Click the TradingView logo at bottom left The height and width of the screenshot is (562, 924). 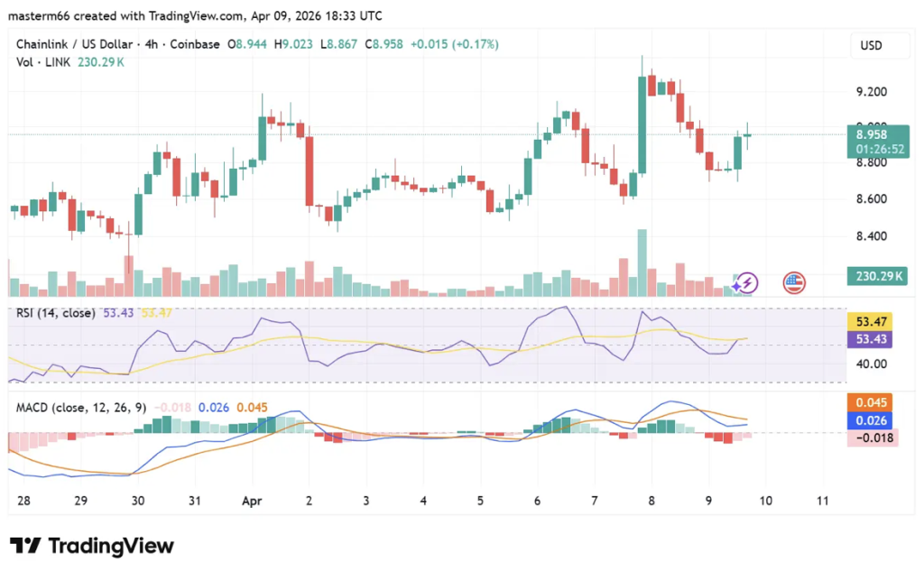91,545
